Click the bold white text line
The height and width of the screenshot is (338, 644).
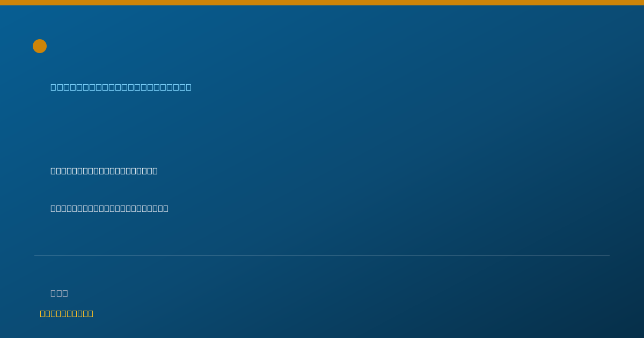tap(104, 171)
